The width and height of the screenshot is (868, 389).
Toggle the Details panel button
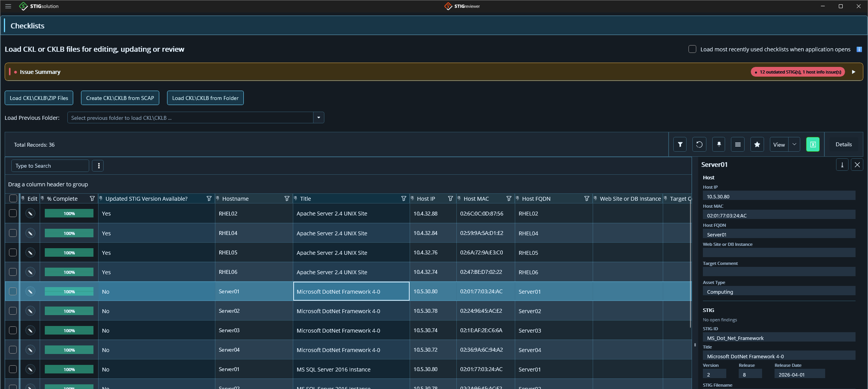843,144
